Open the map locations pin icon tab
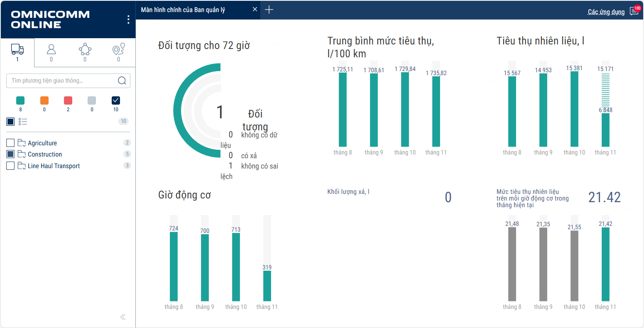Image resolution: width=644 pixels, height=328 pixels. (x=118, y=50)
